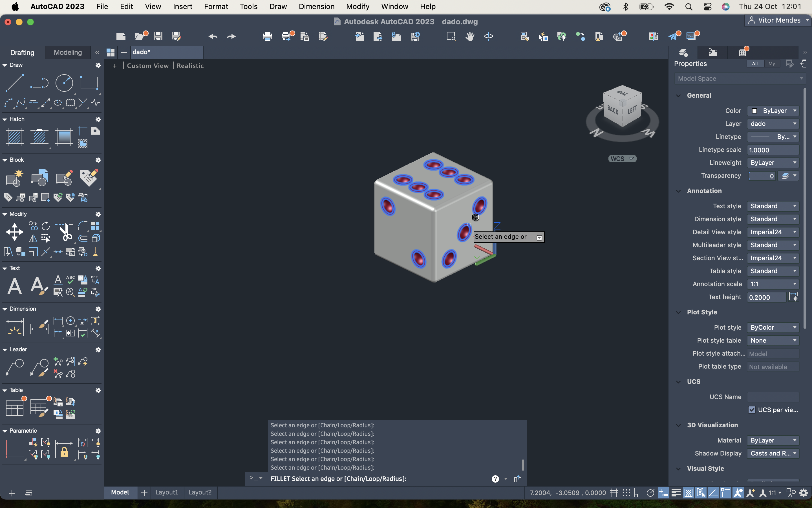Adjust the Transparency slider

[762, 176]
